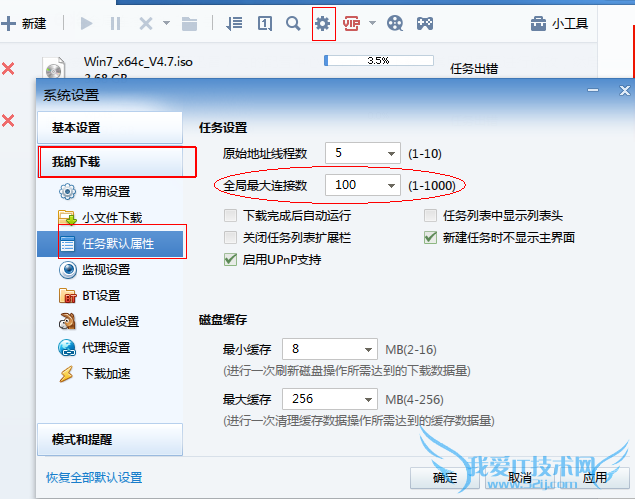The image size is (635, 499).
Task: Uncheck 新建任务时不显示主界面 checkbox
Action: click(x=430, y=237)
